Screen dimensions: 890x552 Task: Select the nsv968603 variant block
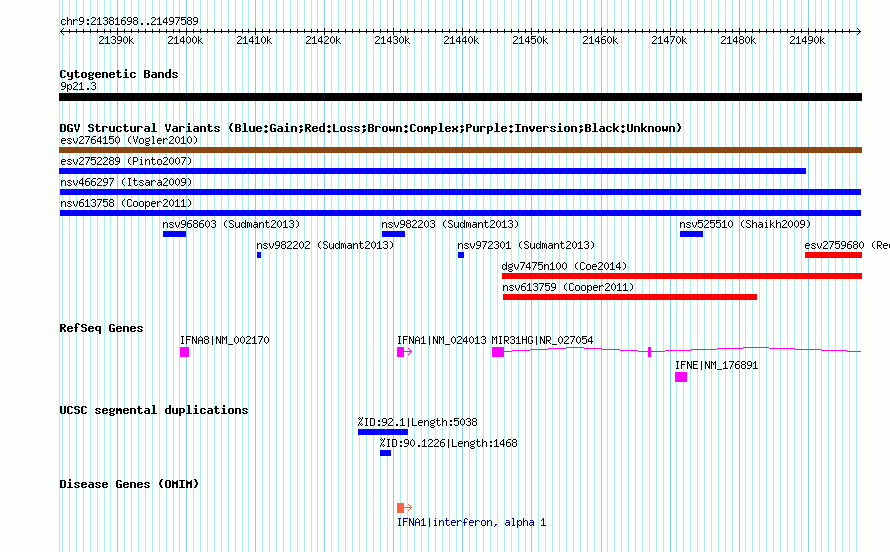(174, 234)
